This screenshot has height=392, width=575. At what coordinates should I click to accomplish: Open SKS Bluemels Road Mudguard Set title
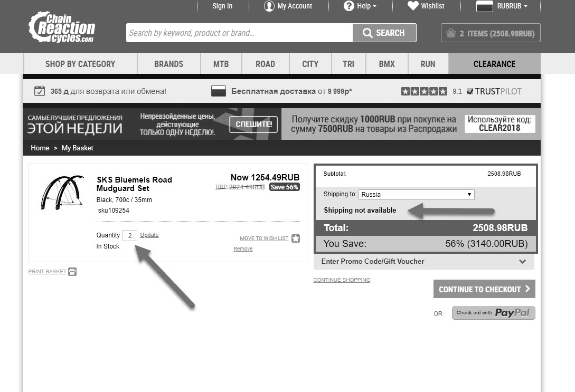134,184
